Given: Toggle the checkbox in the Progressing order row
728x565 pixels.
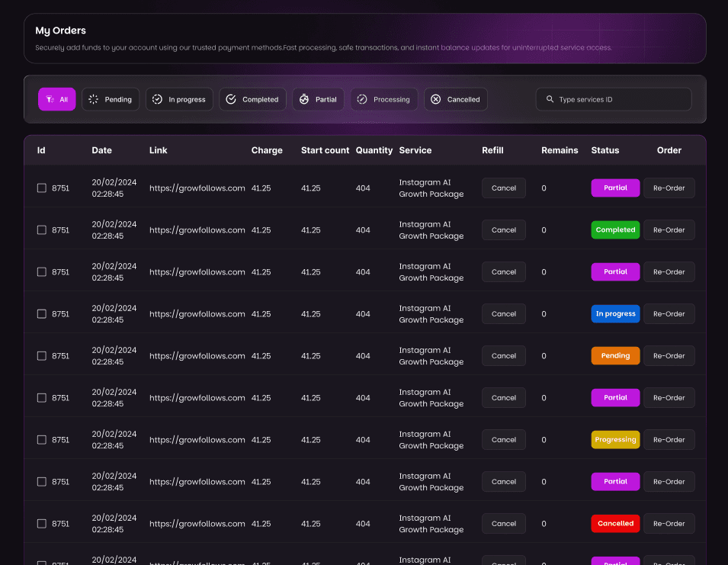Looking at the screenshot, I should (x=42, y=440).
